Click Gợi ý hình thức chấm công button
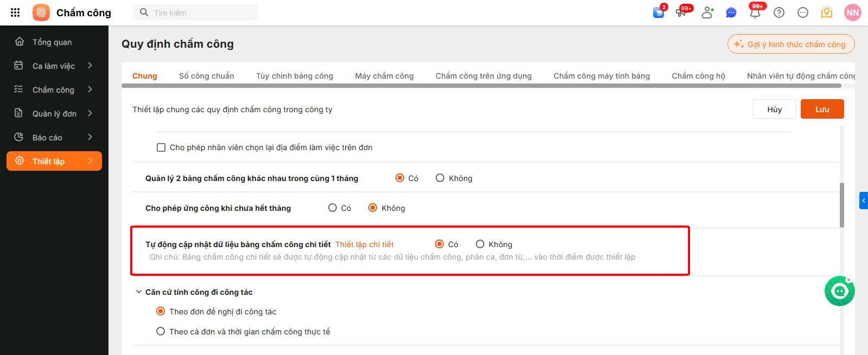This screenshot has width=868, height=355. click(791, 44)
